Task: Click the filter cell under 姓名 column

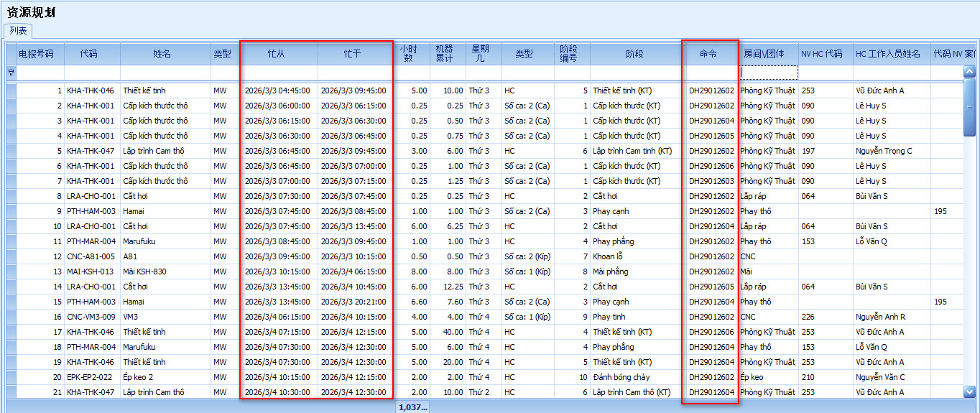Action: [x=165, y=73]
